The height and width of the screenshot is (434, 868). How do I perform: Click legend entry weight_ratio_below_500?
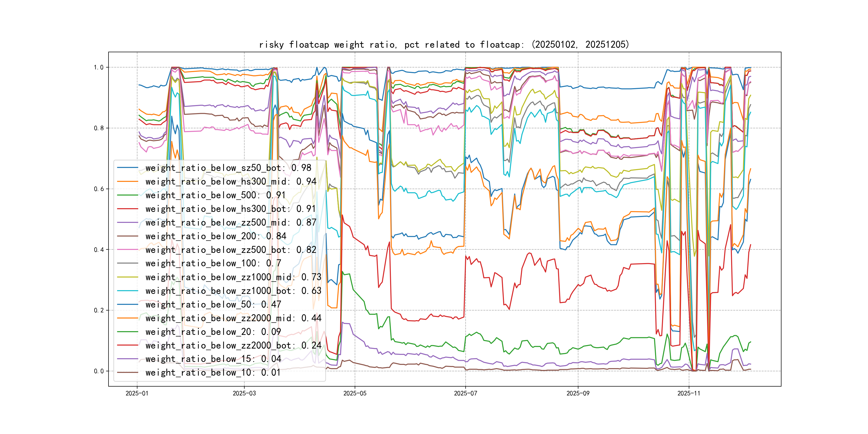215,195
